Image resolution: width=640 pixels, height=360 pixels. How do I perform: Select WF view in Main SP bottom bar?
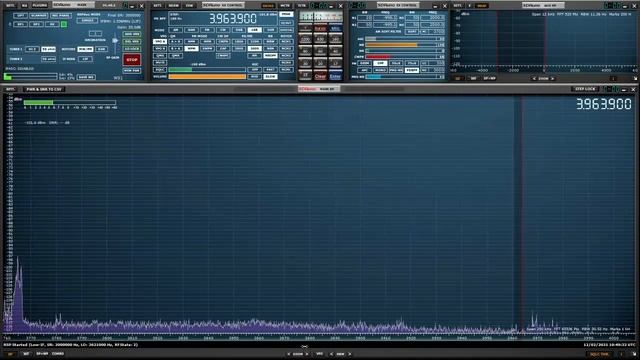26,354
